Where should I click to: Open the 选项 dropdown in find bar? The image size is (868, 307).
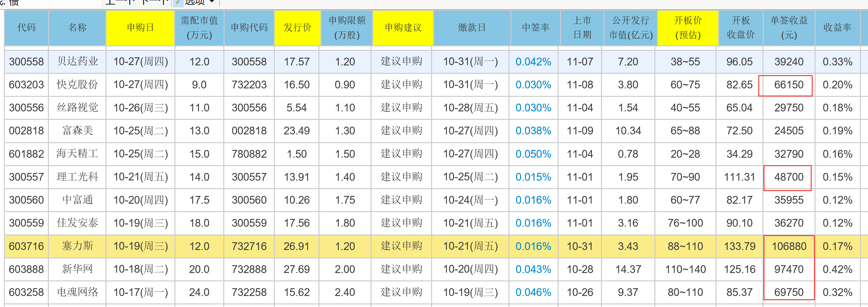point(199,2)
